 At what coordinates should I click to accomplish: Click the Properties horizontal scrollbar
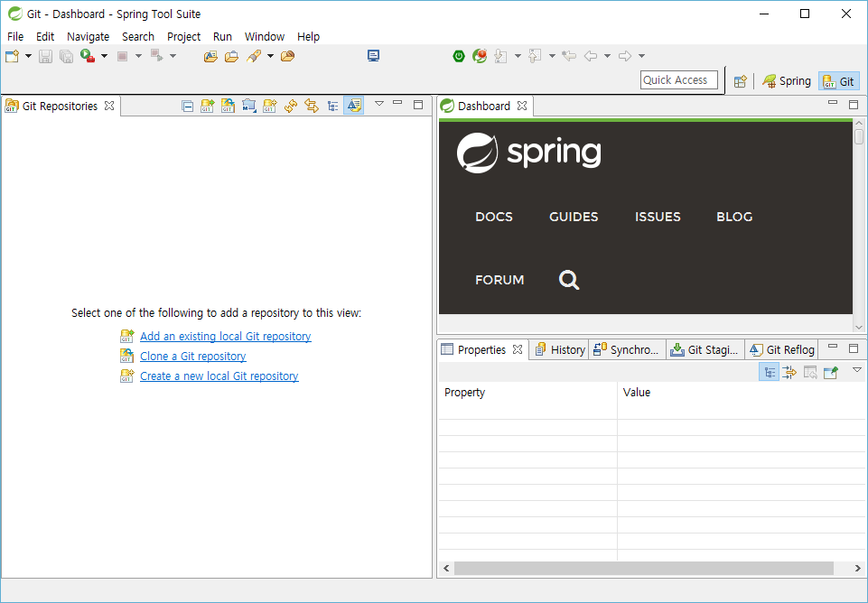644,568
